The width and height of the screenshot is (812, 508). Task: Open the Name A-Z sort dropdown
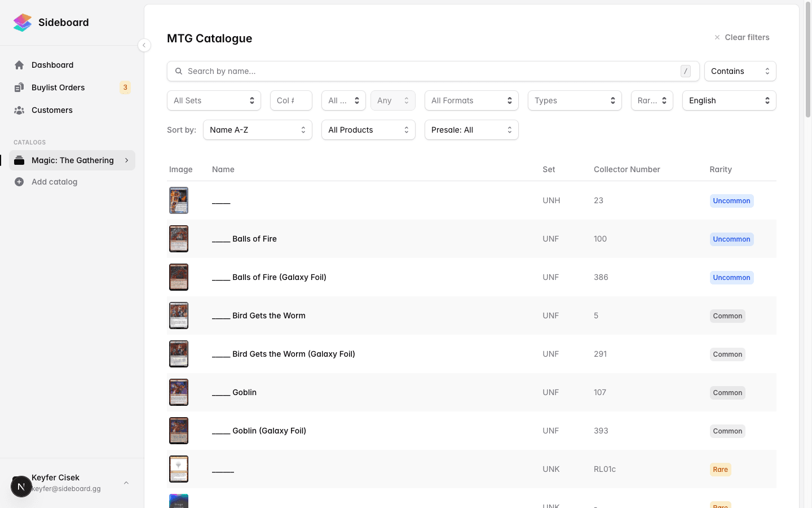[258, 130]
